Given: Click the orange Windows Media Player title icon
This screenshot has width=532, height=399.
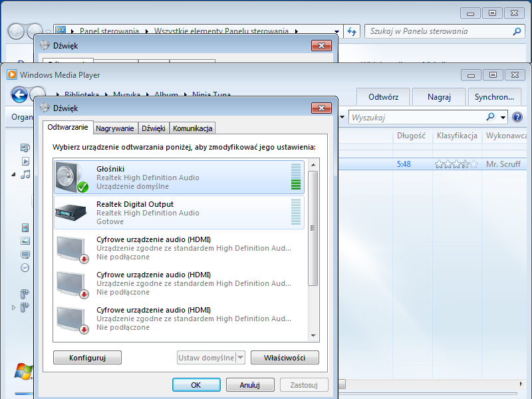Looking at the screenshot, I should [12, 74].
